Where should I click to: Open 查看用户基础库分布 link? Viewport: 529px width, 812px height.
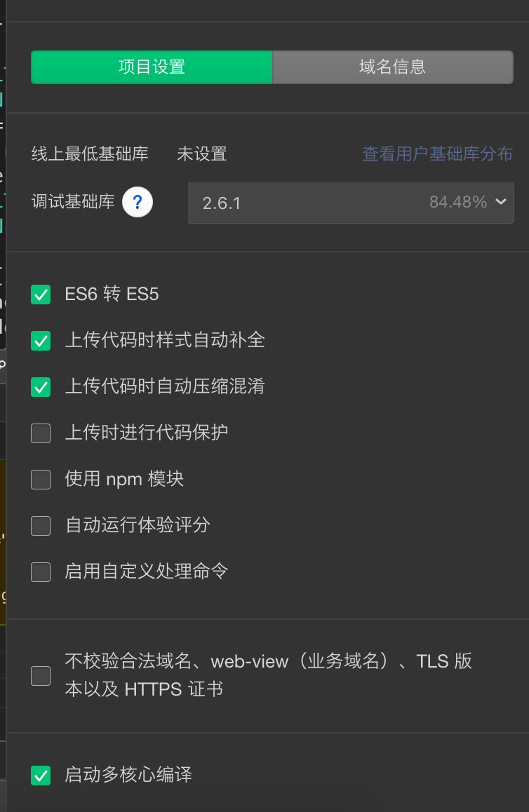coord(437,154)
